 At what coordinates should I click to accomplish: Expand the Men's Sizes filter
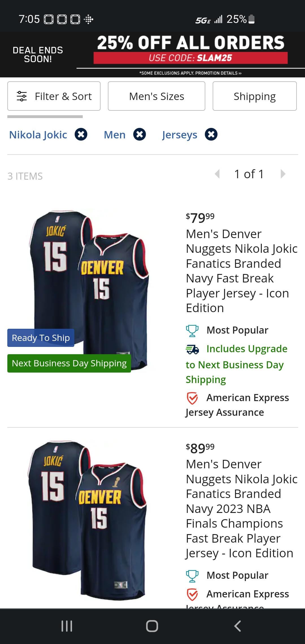[156, 96]
